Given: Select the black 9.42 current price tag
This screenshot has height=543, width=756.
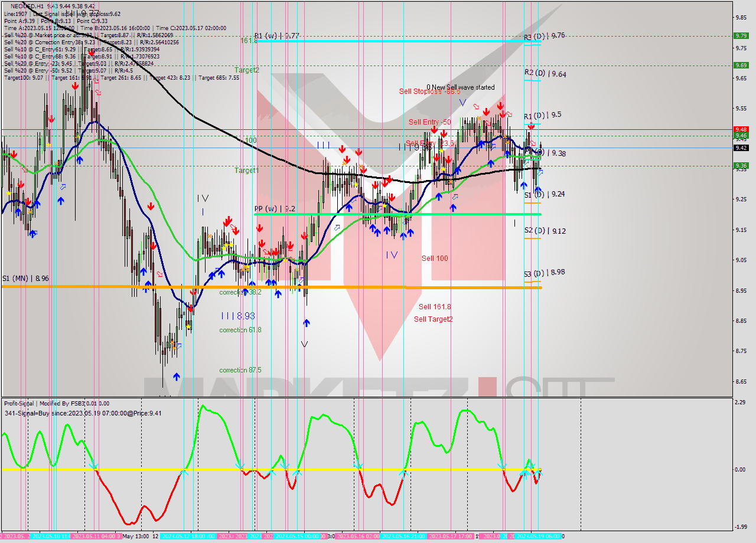Looking at the screenshot, I should point(741,148).
